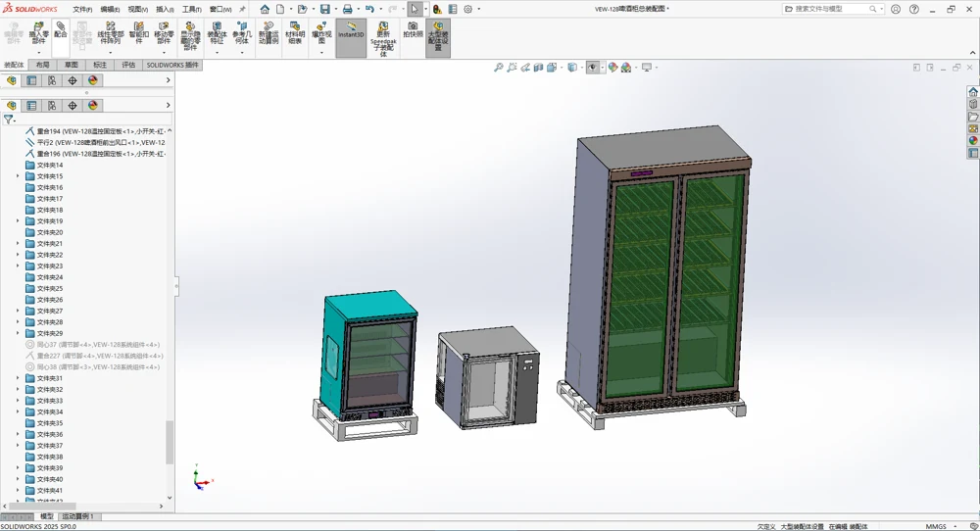980x531 pixels.
Task: Select the teal beverage cabinet model
Action: tap(368, 356)
